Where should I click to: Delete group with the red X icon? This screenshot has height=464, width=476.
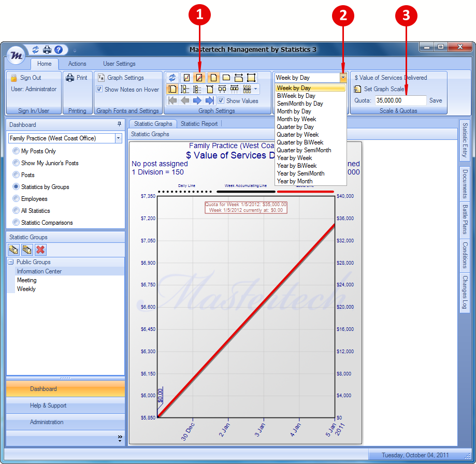(x=40, y=250)
